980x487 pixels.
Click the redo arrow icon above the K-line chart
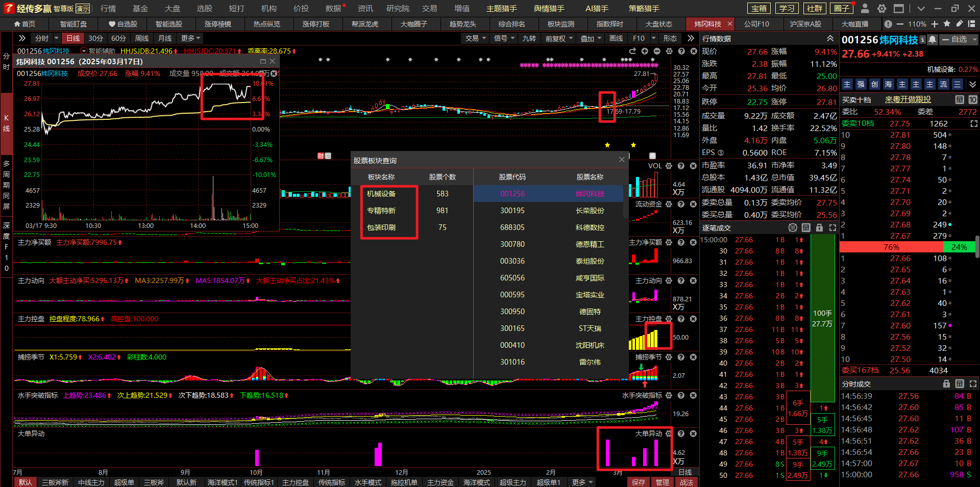pyautogui.click(x=632, y=51)
